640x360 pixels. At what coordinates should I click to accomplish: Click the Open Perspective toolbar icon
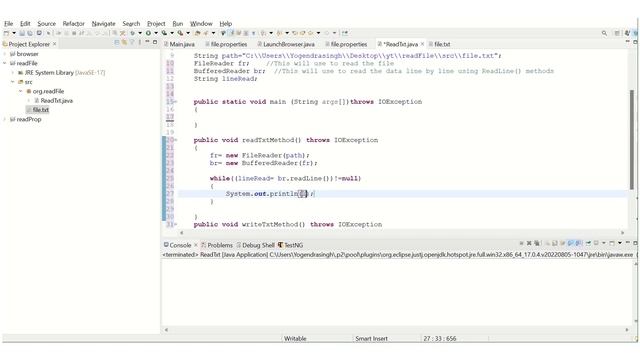click(617, 33)
